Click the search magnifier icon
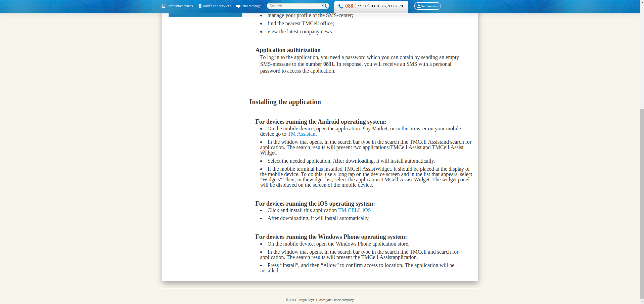644x304 pixels. tap(324, 6)
